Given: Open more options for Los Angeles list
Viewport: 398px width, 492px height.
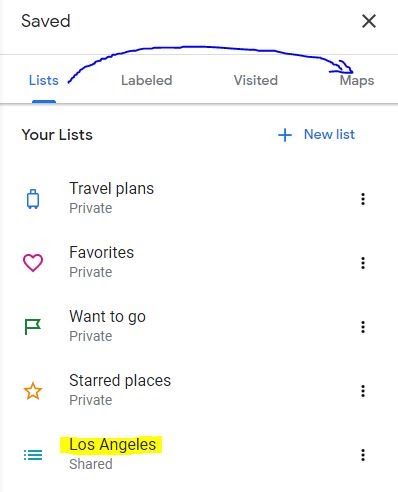Looking at the screenshot, I should (363, 455).
